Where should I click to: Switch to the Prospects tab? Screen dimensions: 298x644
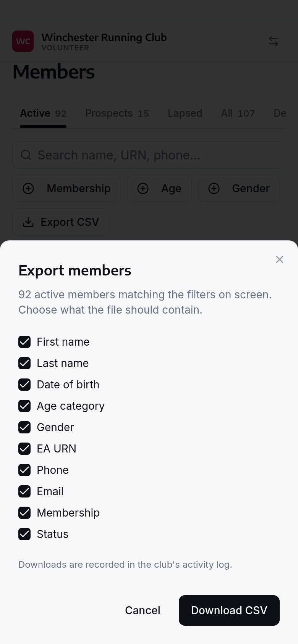117,113
